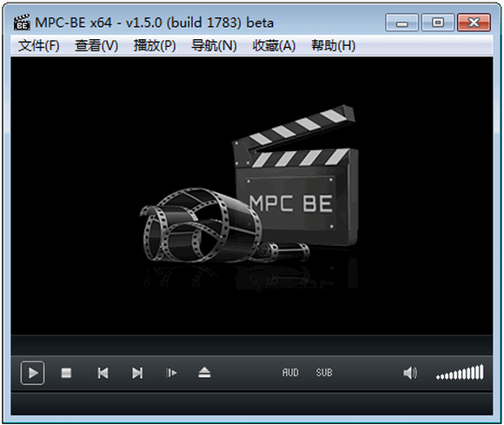Screen dimensions: 504x425
Task: Click the MPC-BE app icon in title bar
Action: pos(22,23)
